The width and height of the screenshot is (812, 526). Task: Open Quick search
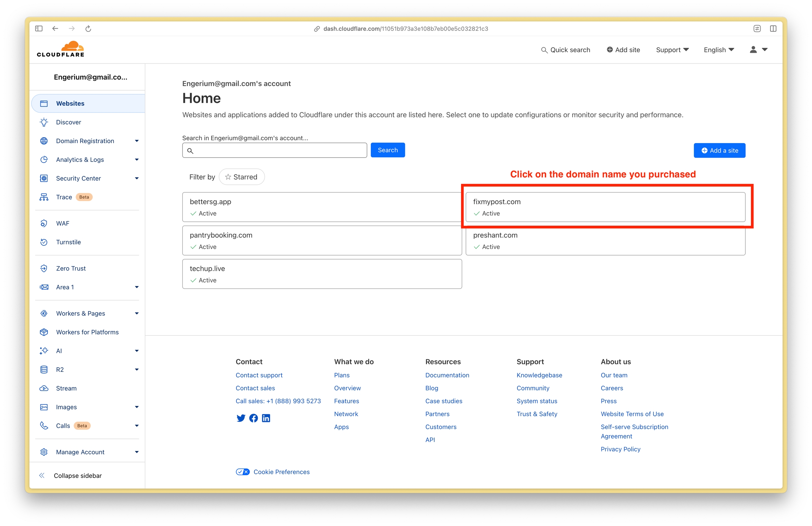pyautogui.click(x=565, y=50)
